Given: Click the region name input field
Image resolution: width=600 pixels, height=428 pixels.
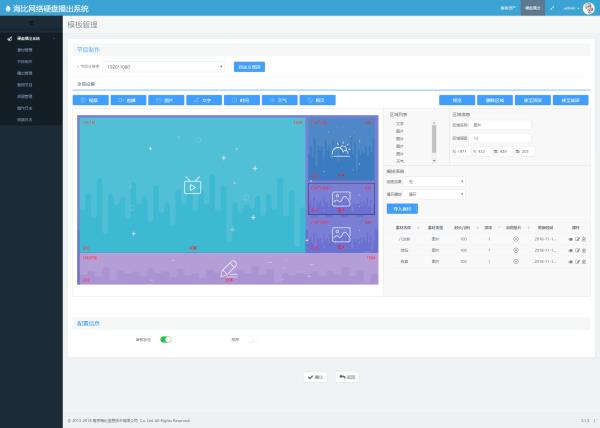Looking at the screenshot, I should 503,125.
